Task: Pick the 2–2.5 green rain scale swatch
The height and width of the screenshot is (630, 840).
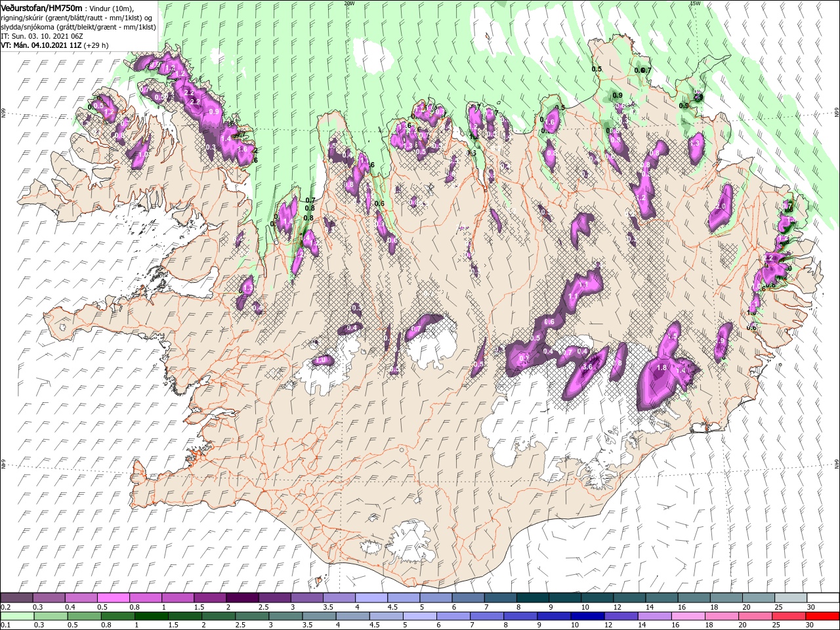Action: coord(219,616)
